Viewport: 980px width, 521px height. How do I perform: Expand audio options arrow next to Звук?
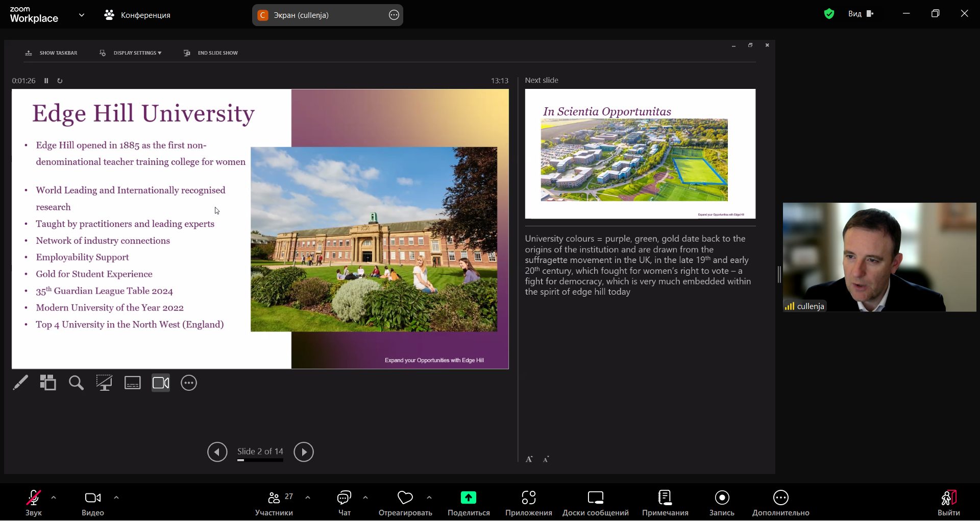[54, 497]
